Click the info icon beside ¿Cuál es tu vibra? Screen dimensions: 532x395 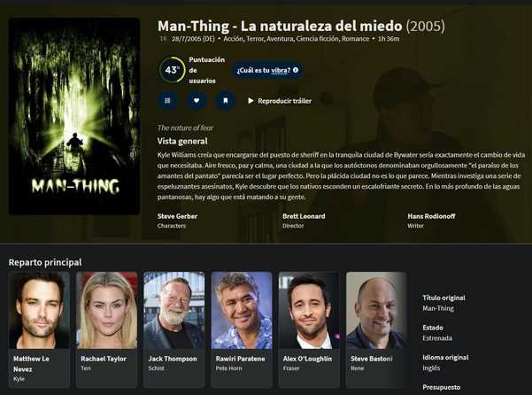click(296, 70)
